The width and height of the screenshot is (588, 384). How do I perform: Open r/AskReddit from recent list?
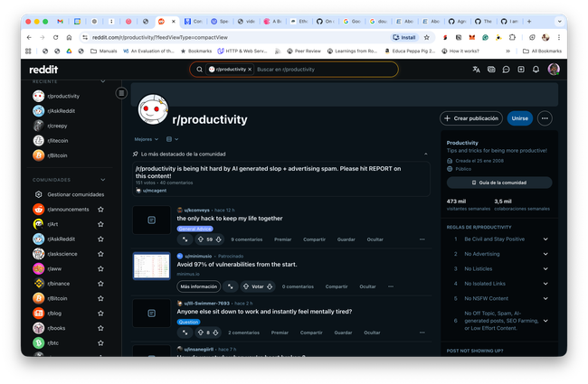[62, 110]
